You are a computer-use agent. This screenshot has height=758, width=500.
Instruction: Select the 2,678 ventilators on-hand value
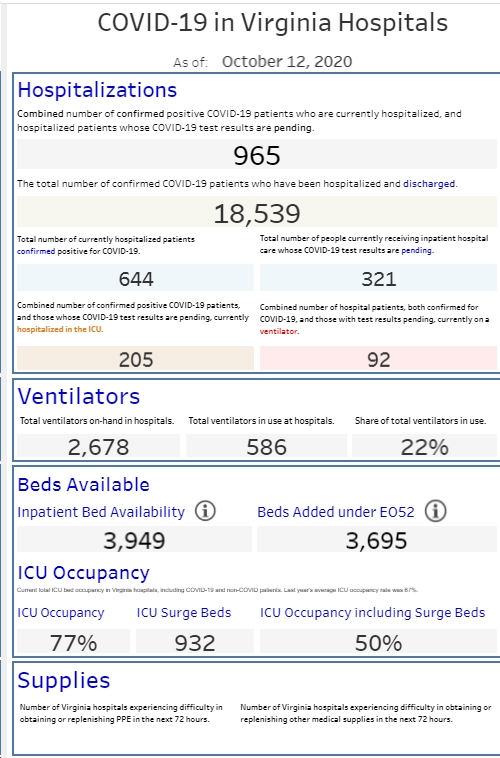click(x=99, y=446)
